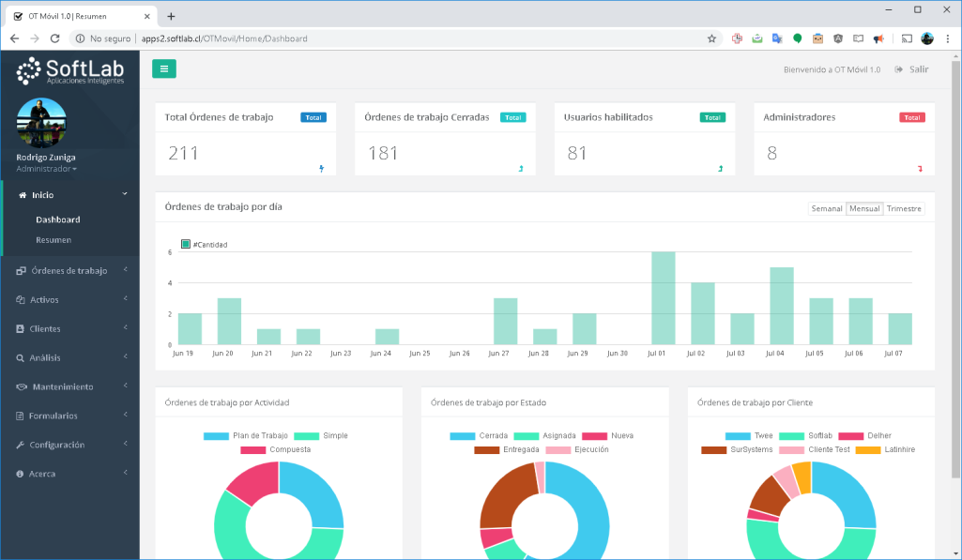Click the browser back arrow

pos(15,38)
